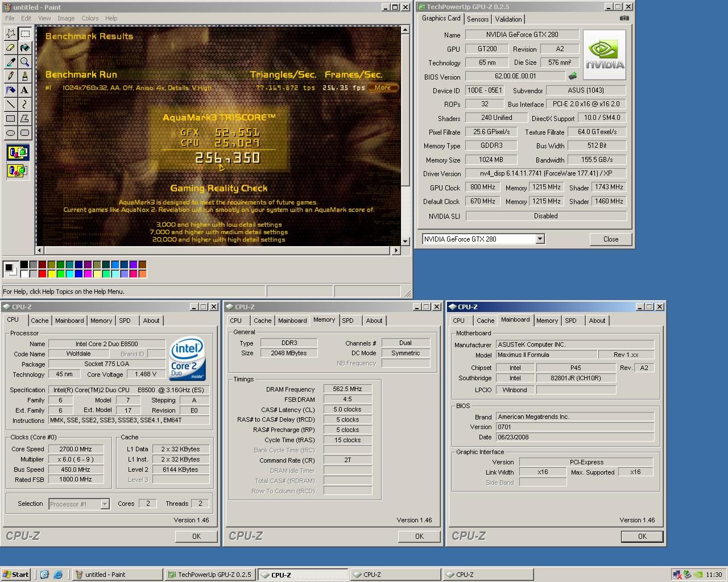Activate the Magnifier tool in Paint
This screenshot has height=582, width=728.
coord(25,62)
